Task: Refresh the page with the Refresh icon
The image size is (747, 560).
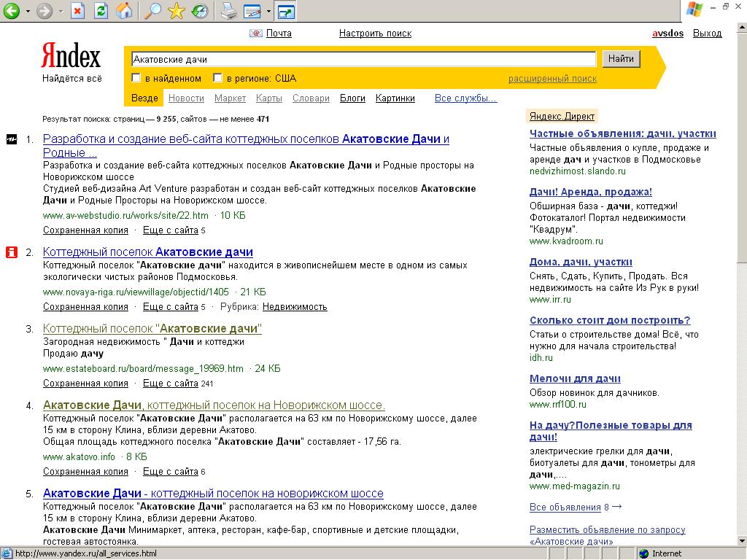Action: point(101,11)
